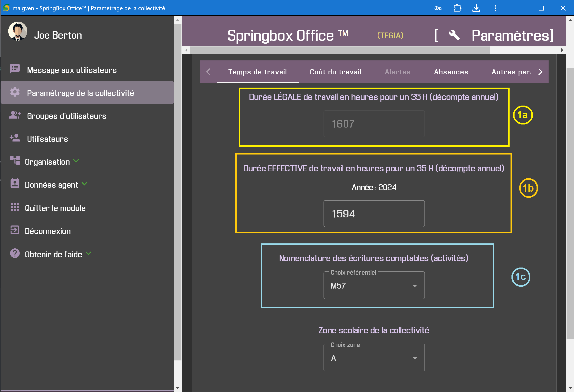Click the extensions puzzle icon in title bar
The height and width of the screenshot is (392, 574).
tap(457, 8)
